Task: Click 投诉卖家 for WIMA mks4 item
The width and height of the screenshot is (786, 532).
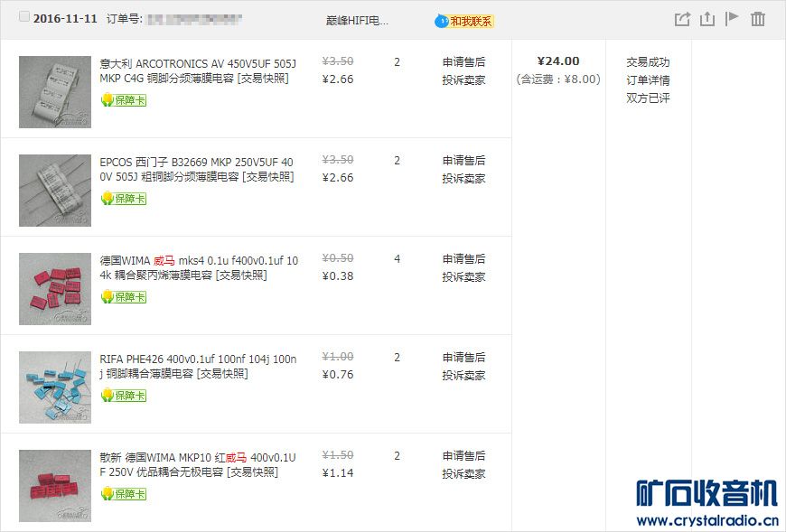Action: (x=463, y=277)
